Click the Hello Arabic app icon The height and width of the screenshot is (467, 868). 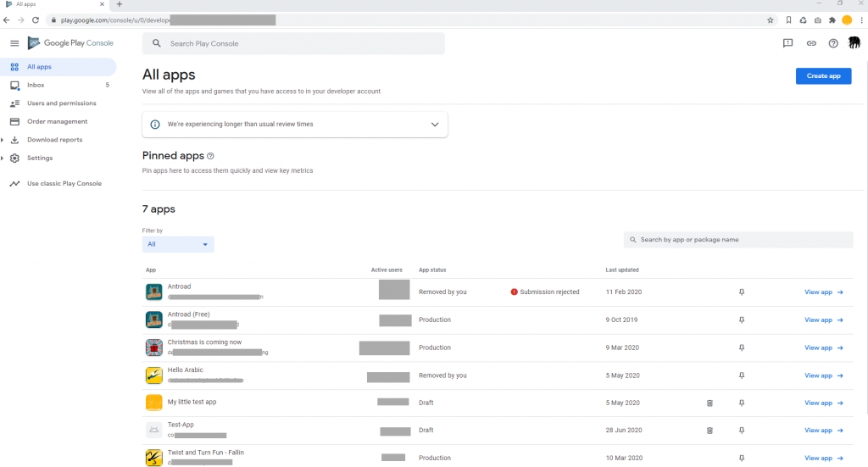pyautogui.click(x=154, y=375)
